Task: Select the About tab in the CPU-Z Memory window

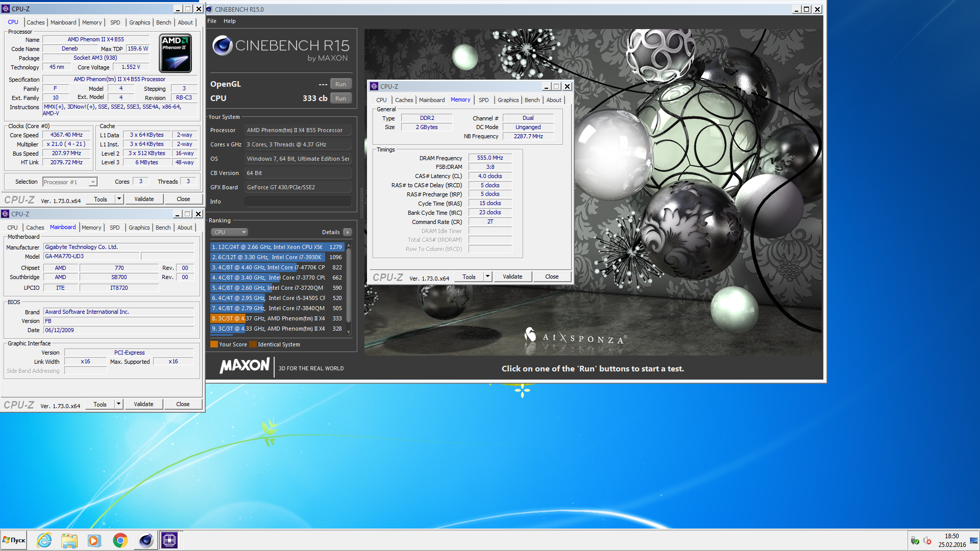Action: pos(554,100)
